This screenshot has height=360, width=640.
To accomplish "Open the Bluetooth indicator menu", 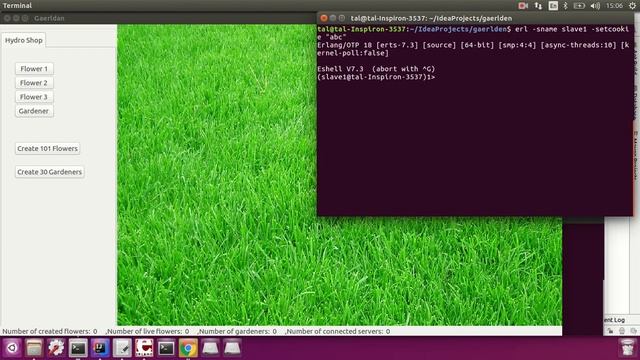I will click(566, 5).
